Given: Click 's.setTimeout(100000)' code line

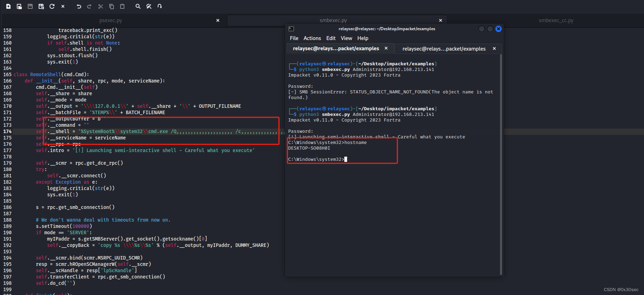Looking at the screenshot, I should [64, 226].
